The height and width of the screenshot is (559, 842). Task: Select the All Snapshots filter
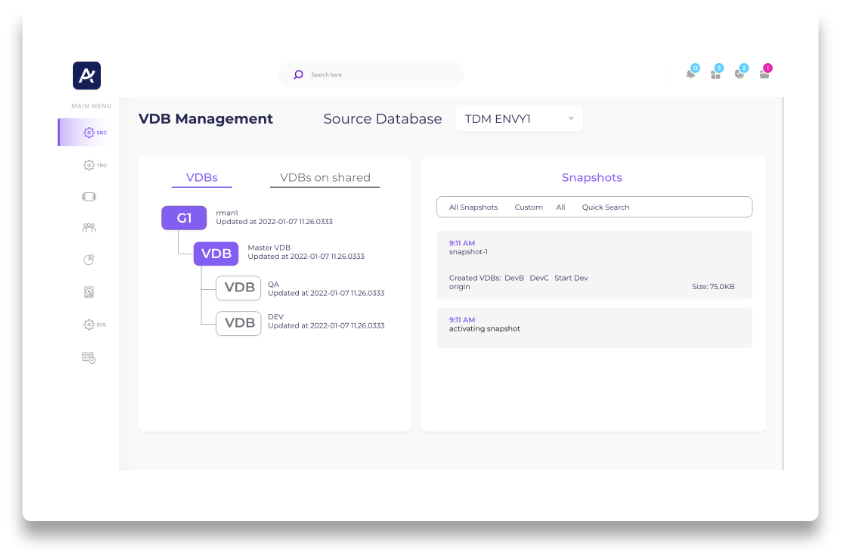pyautogui.click(x=473, y=207)
